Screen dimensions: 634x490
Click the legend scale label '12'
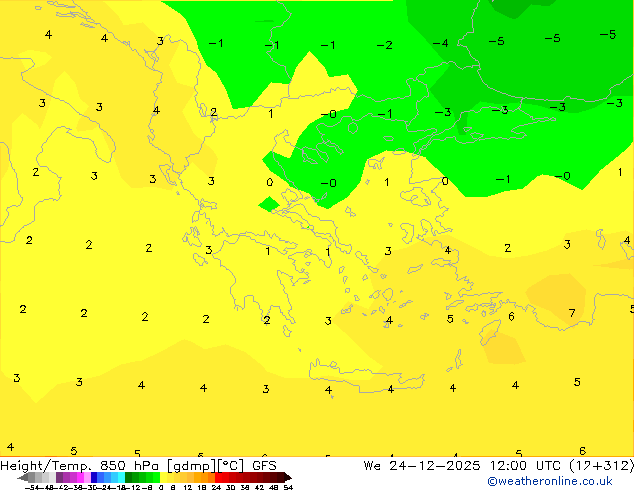click(188, 487)
